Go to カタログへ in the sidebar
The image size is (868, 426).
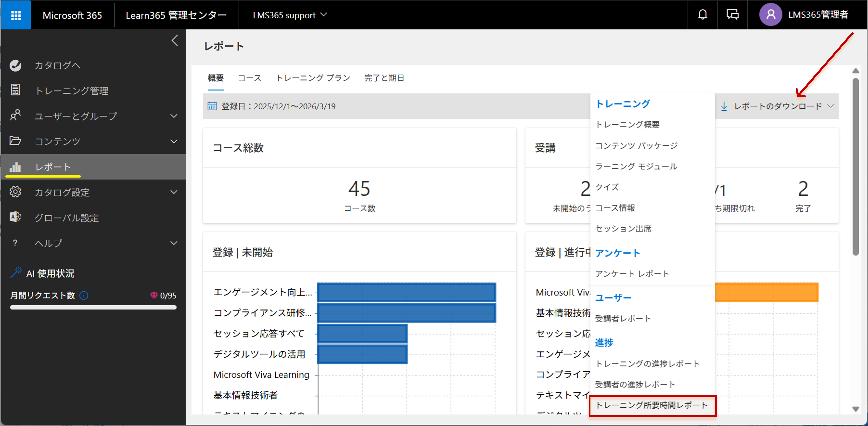coord(93,65)
